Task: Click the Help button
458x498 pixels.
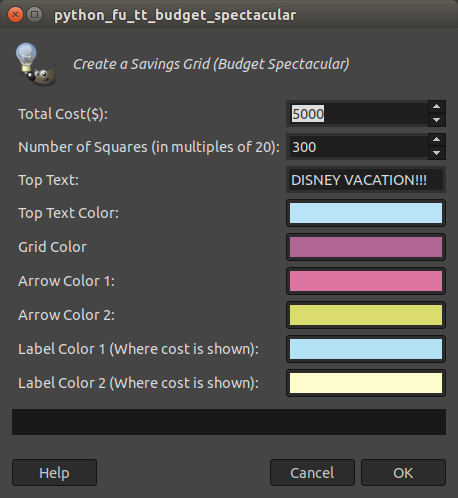Action: (54, 473)
